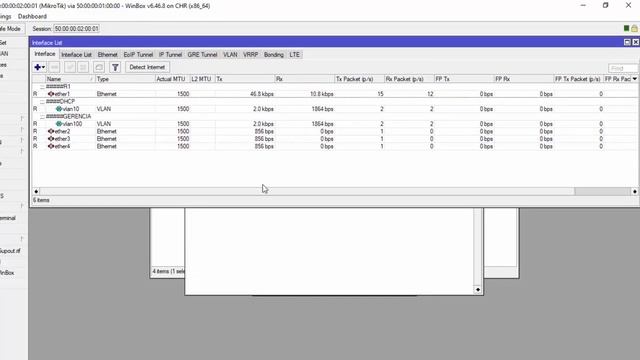Image resolution: width=640 pixels, height=360 pixels.
Task: Sort by the Name column header
Action: 70,79
